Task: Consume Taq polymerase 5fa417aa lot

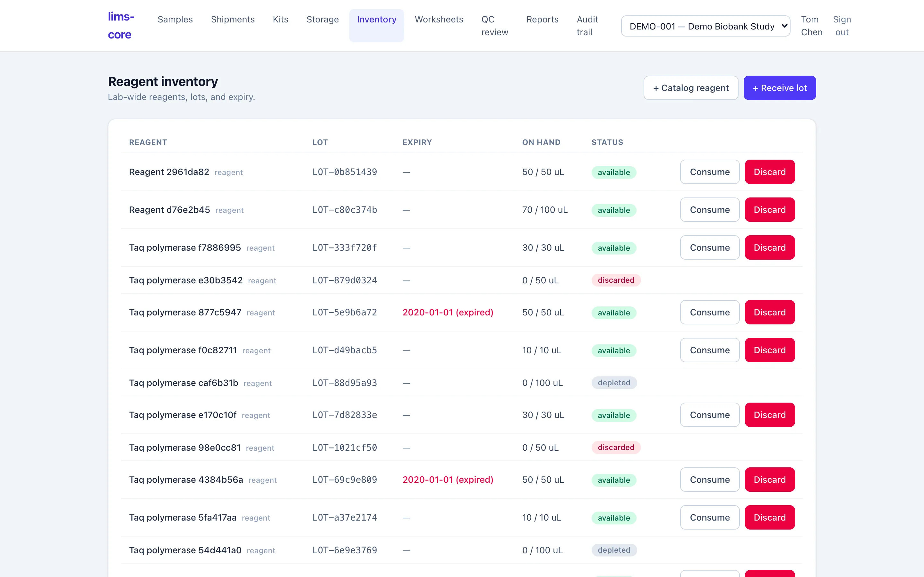Action: [709, 517]
